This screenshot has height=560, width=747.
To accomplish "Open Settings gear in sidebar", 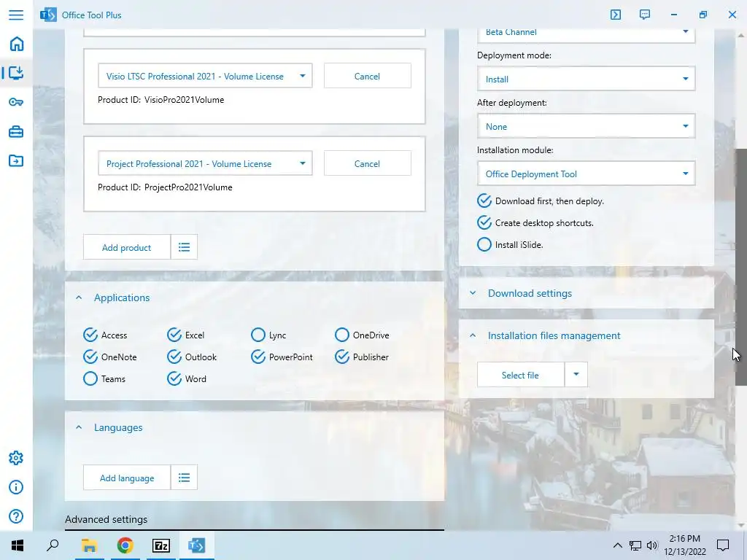I will point(16,458).
